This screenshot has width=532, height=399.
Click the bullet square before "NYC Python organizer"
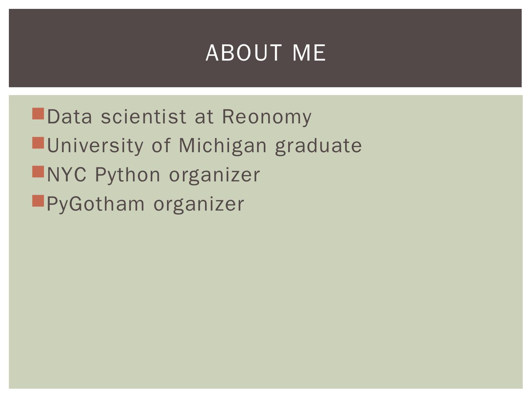pos(38,172)
